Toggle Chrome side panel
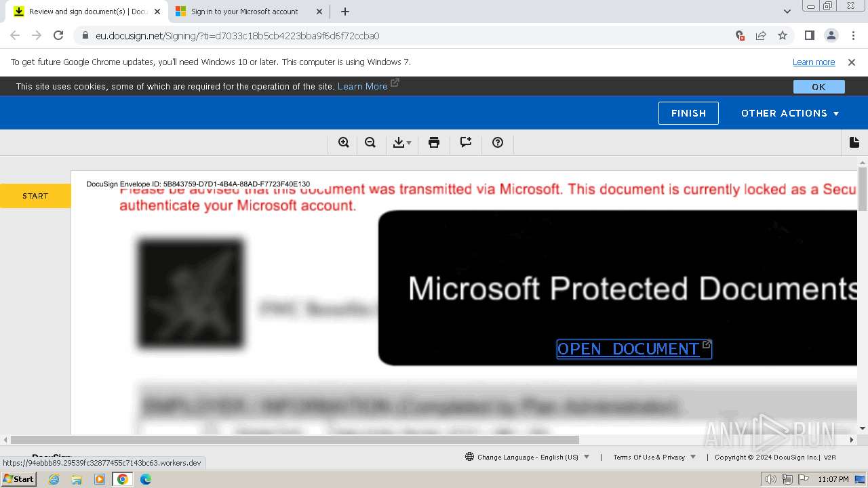This screenshot has height=488, width=868. pyautogui.click(x=810, y=36)
